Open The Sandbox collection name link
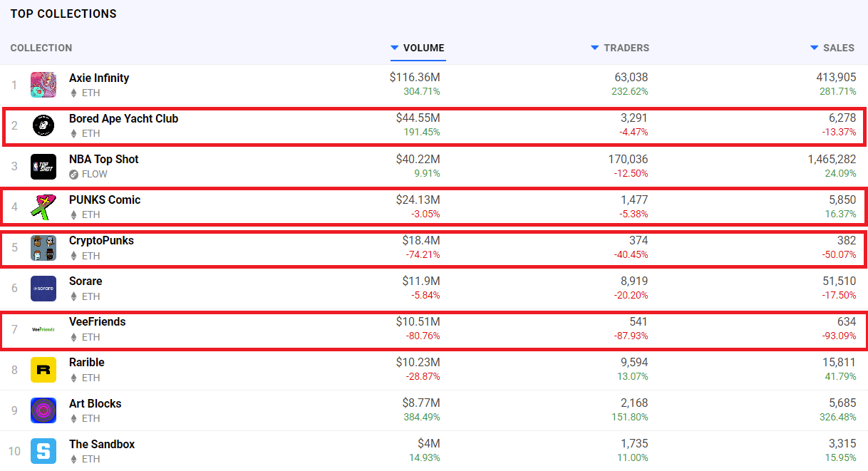The height and width of the screenshot is (471, 868). [x=102, y=444]
